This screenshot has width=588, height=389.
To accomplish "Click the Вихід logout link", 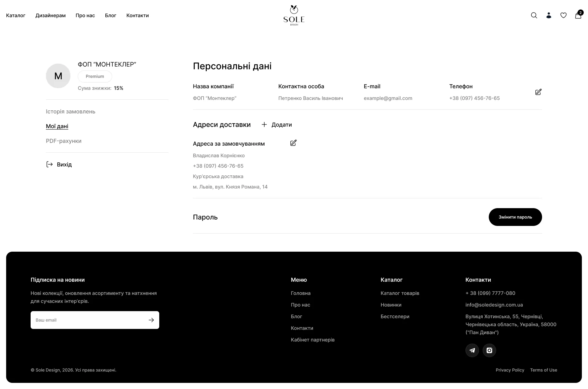I will tap(64, 165).
